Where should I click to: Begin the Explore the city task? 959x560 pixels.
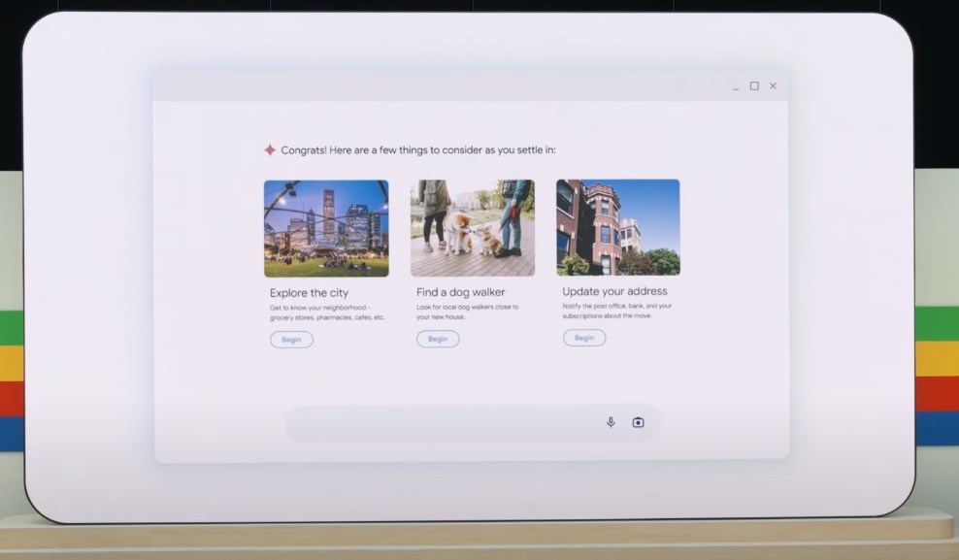tap(291, 340)
